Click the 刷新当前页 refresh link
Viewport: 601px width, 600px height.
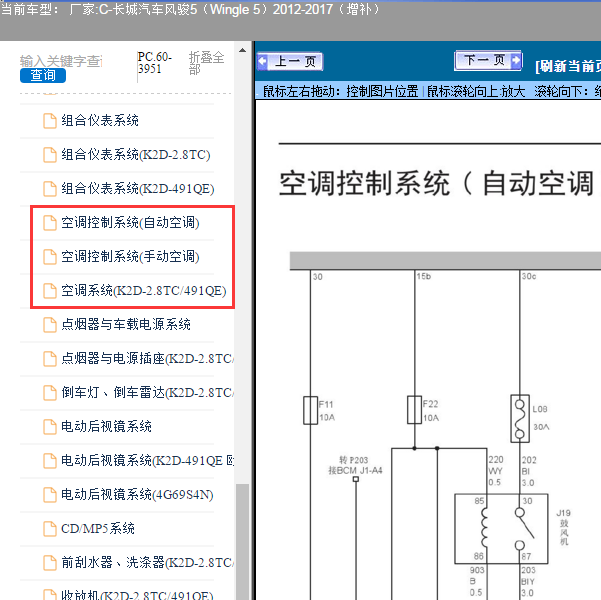(568, 66)
